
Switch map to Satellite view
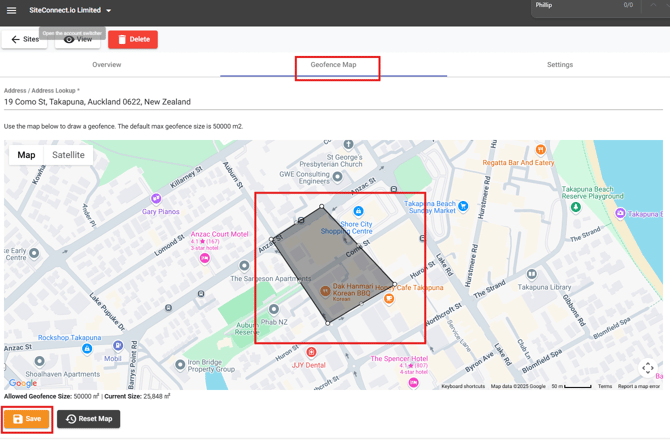(69, 155)
